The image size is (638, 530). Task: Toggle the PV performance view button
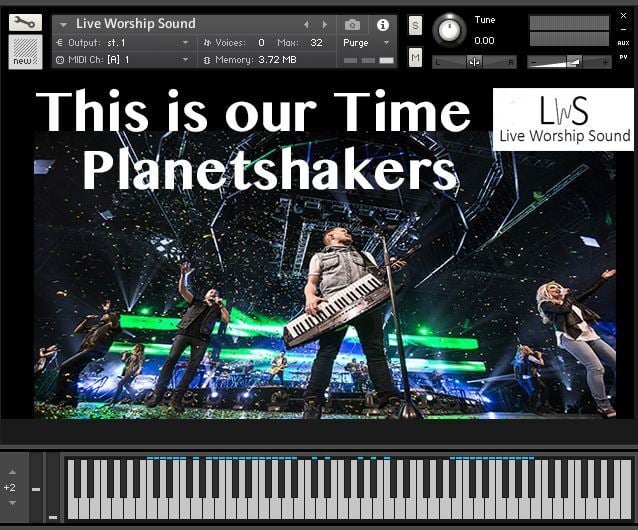click(623, 57)
